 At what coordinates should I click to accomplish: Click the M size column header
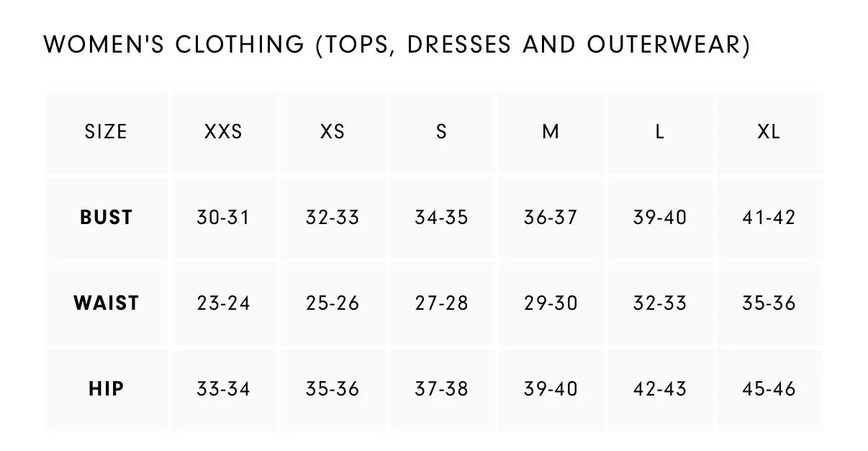tap(551, 132)
